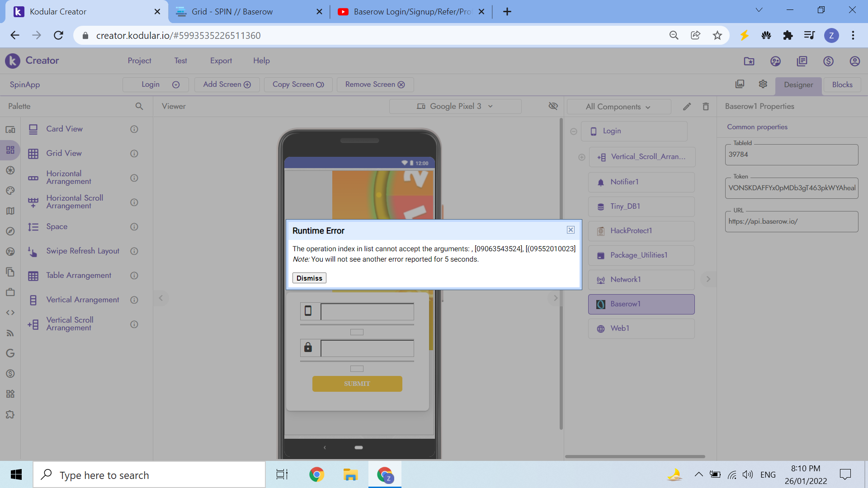Collapse the properties panel chevron
The height and width of the screenshot is (488, 868).
708,279
